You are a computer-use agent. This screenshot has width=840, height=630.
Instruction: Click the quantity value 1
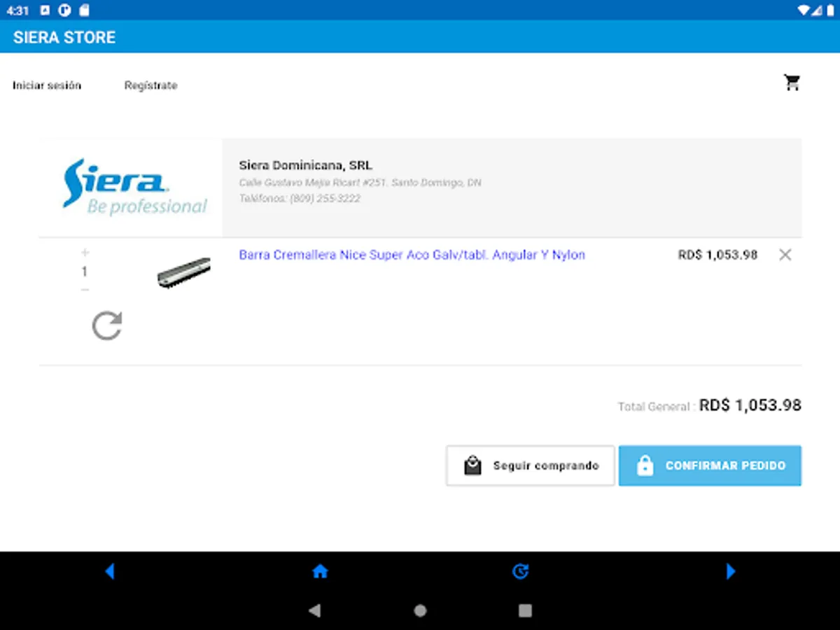(85, 272)
